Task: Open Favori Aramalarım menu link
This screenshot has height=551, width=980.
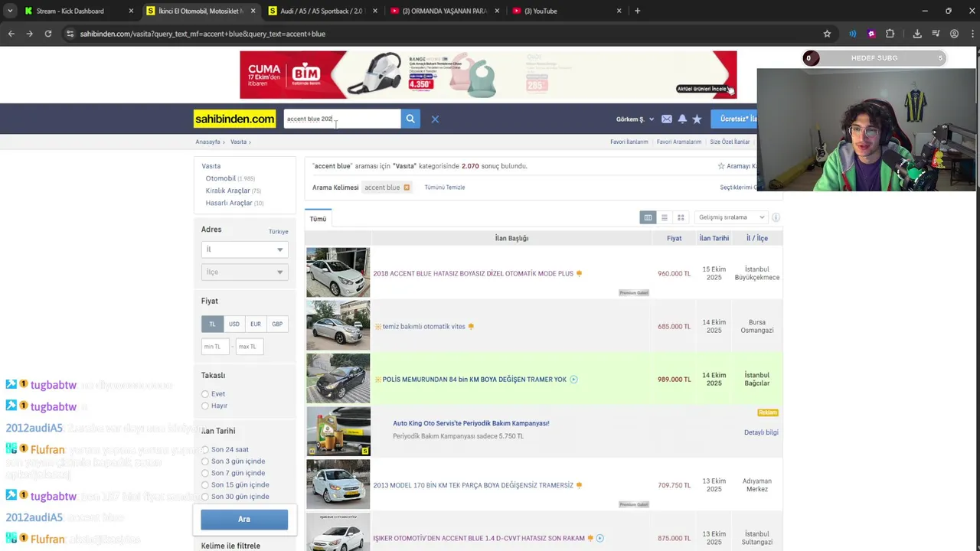Action: (679, 142)
